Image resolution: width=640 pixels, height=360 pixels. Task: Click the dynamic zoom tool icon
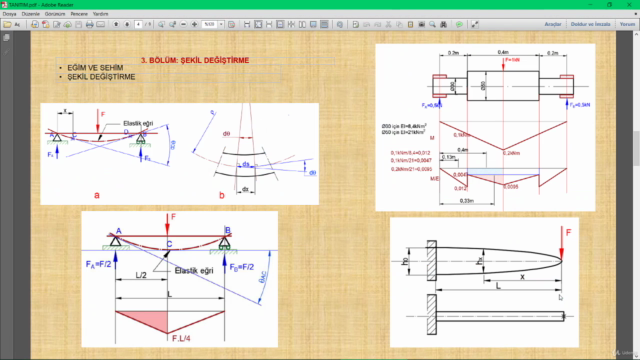(x=172, y=24)
